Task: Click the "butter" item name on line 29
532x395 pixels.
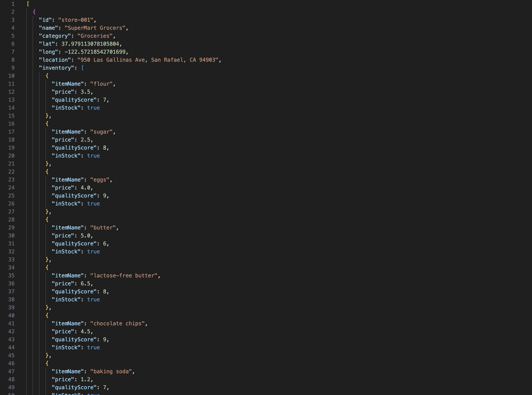Action: pyautogui.click(x=103, y=228)
